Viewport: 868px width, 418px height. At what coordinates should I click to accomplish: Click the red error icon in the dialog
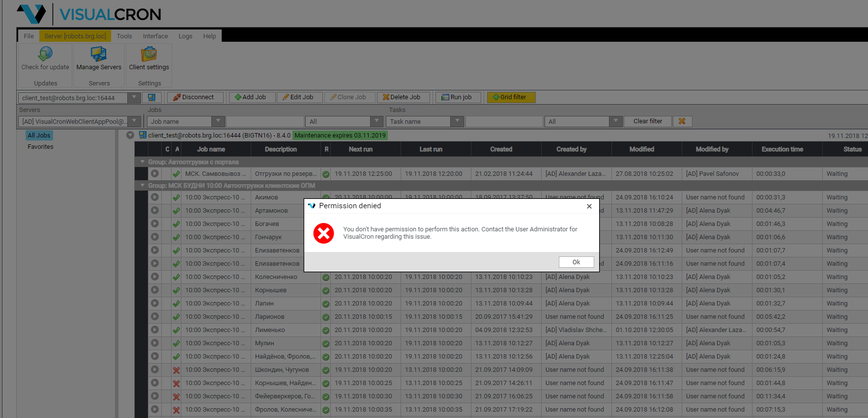click(x=324, y=233)
